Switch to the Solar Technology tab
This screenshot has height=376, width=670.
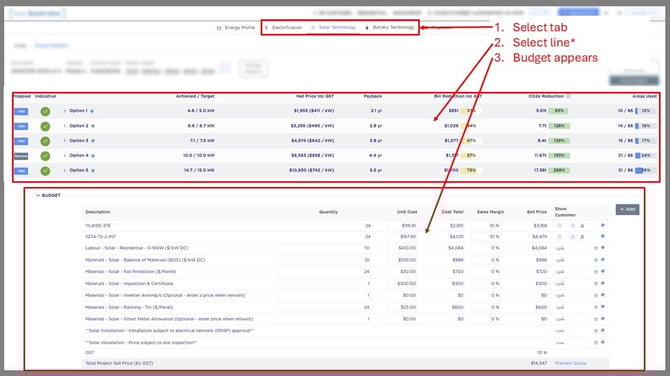tap(334, 27)
